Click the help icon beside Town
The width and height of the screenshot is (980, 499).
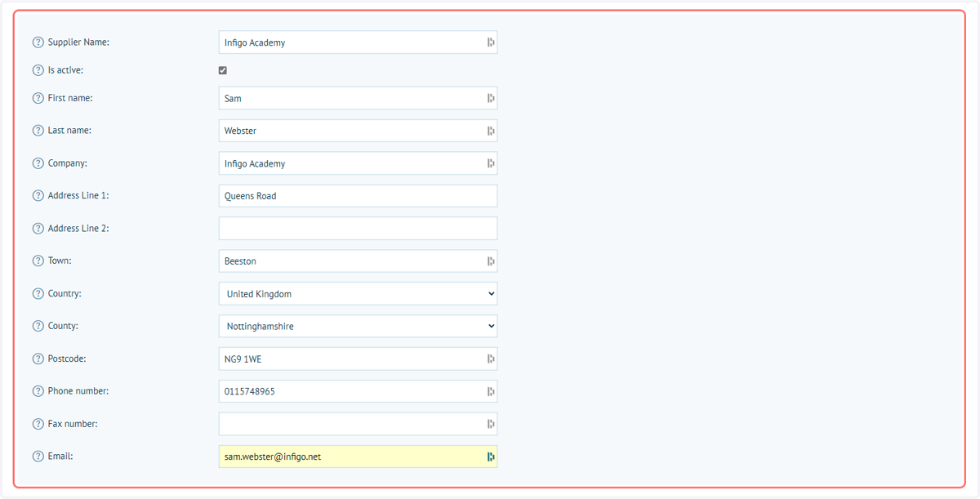click(38, 261)
